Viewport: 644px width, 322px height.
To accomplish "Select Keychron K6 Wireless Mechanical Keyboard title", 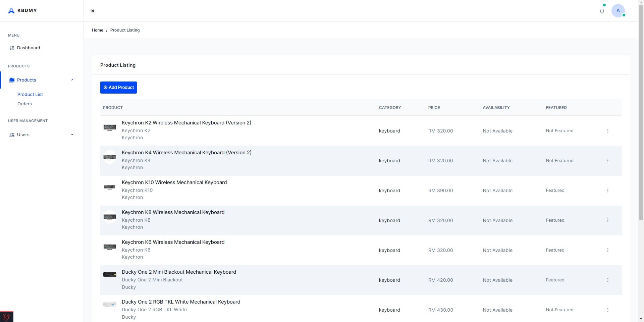I will coord(173,242).
